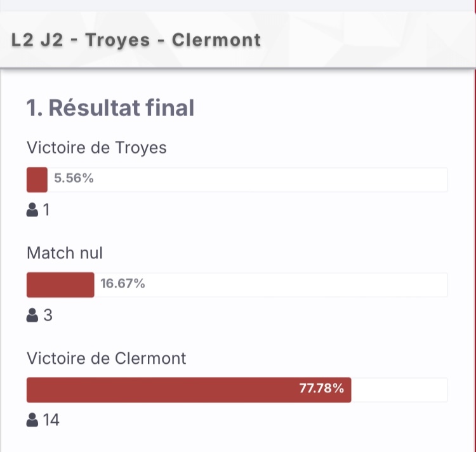Click the 16.67% percentage text

(x=122, y=284)
